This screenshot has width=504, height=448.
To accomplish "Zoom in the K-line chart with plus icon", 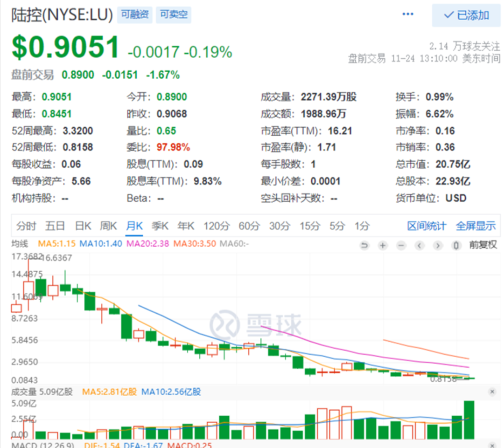I will coord(383,246).
